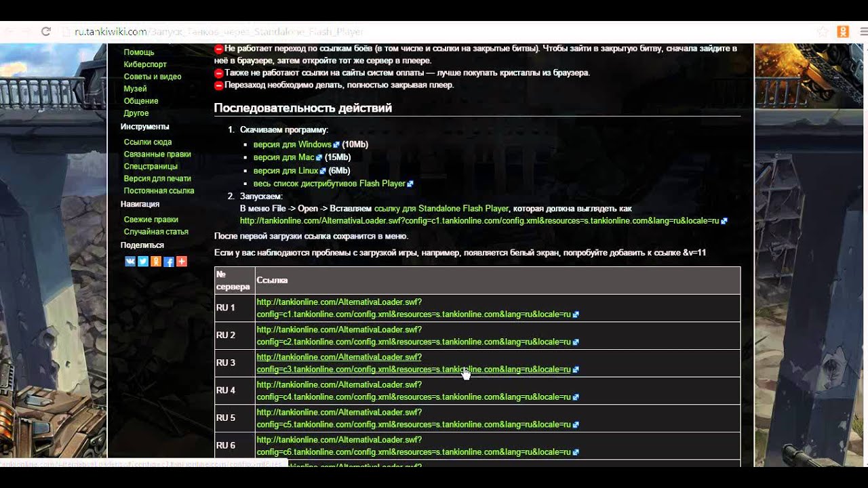The height and width of the screenshot is (488, 868).
Task: Open the Советы и видео sidebar link
Action: pyautogui.click(x=153, y=77)
